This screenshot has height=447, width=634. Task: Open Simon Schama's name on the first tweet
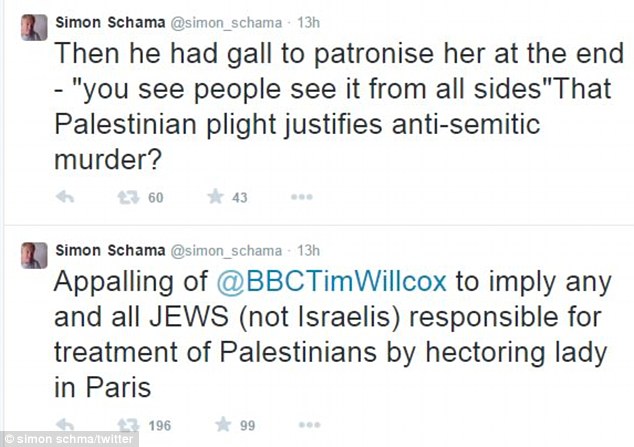click(x=110, y=22)
